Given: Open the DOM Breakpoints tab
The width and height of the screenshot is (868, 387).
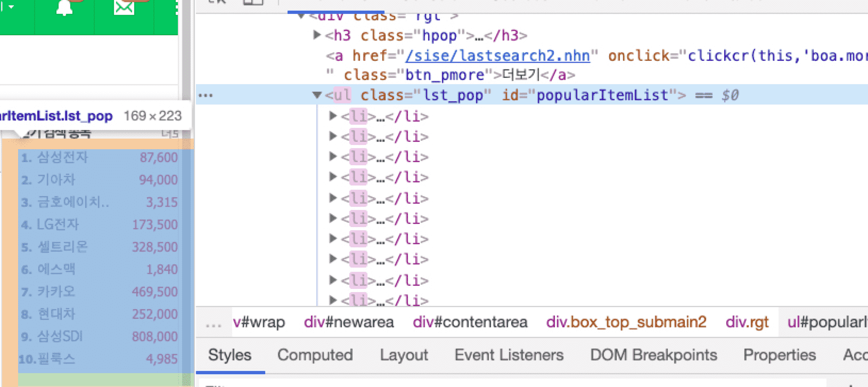Looking at the screenshot, I should [653, 355].
